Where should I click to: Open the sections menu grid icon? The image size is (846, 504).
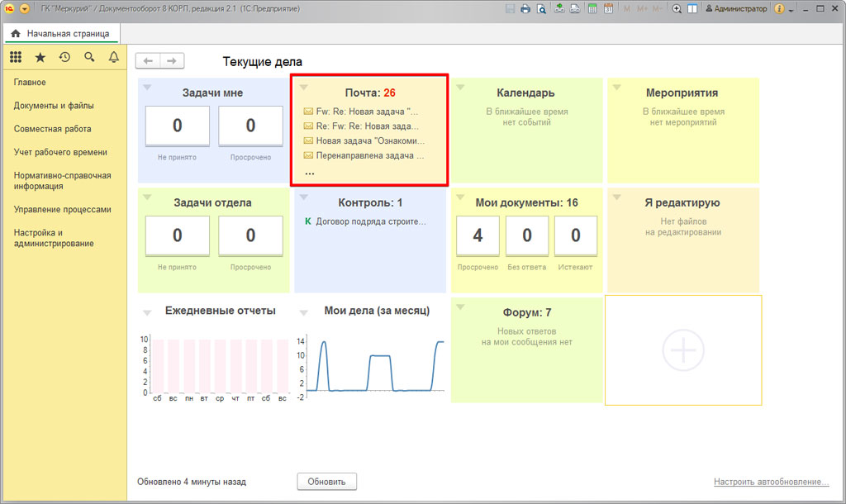16,57
